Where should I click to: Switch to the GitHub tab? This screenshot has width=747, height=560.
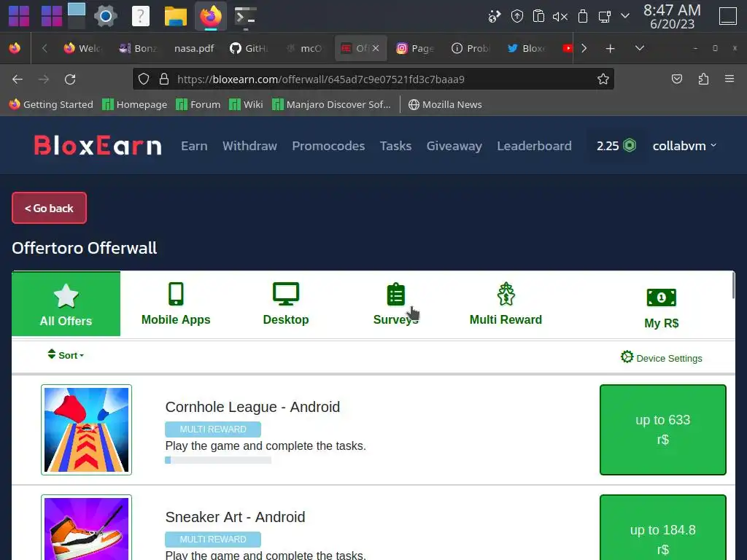click(x=249, y=48)
